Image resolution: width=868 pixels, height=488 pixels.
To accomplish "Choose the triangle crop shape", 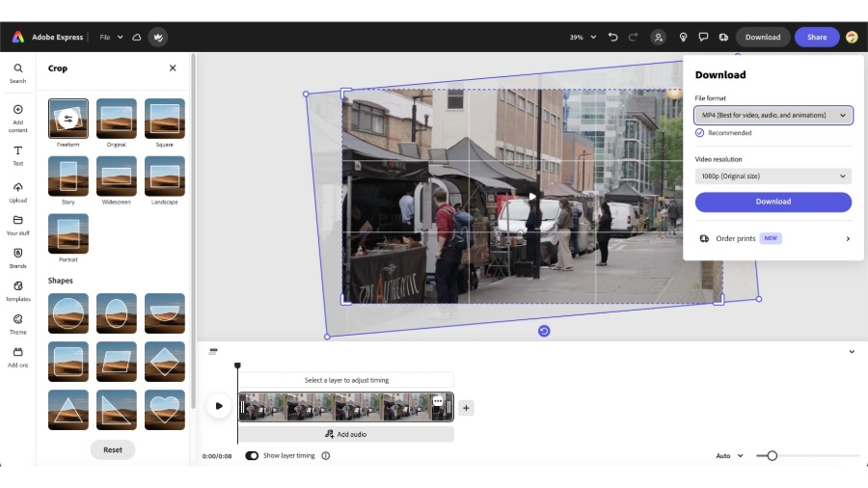I will pos(68,410).
